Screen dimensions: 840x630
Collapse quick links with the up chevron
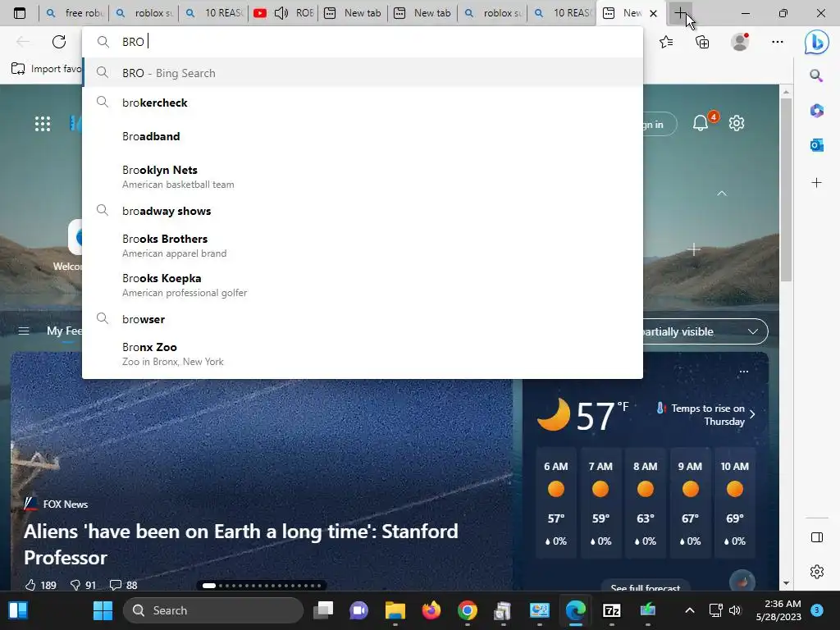click(x=722, y=194)
